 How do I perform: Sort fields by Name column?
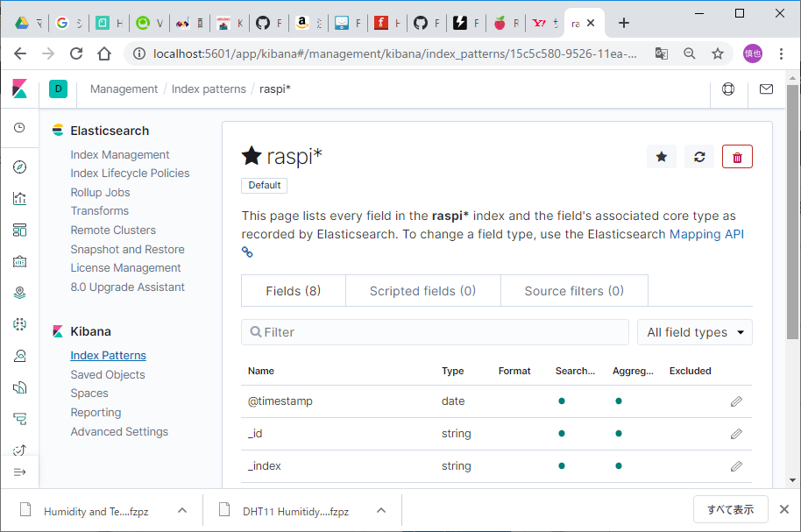[x=261, y=371]
